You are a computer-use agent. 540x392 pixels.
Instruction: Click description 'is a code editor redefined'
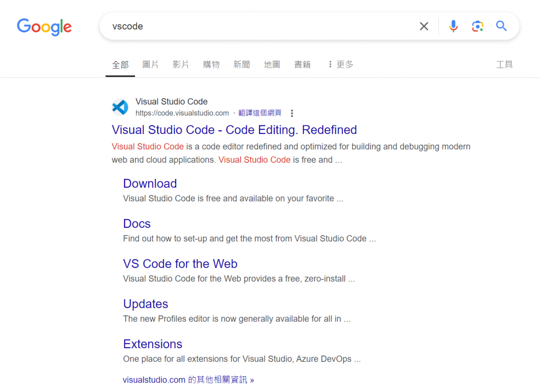[291, 154]
